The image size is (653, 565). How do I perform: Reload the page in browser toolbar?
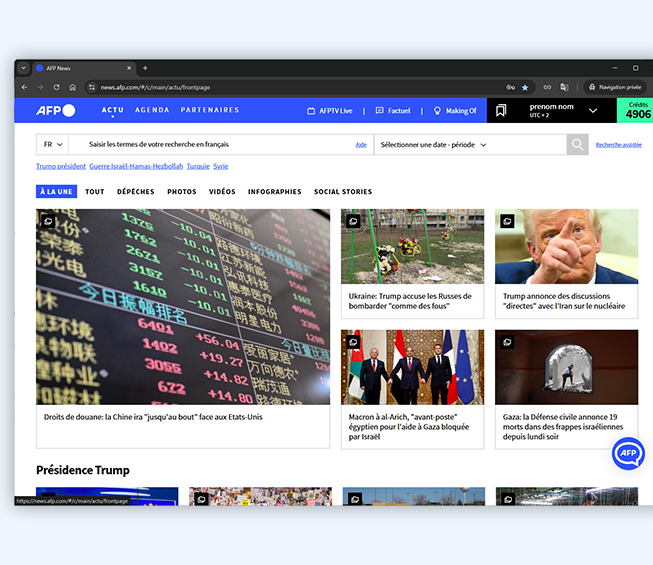click(56, 87)
